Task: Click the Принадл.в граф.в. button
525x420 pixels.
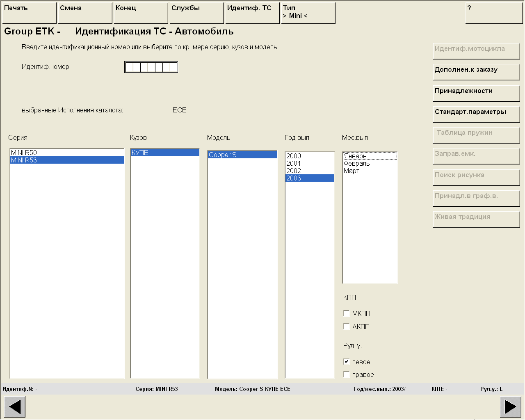Action: coord(477,199)
